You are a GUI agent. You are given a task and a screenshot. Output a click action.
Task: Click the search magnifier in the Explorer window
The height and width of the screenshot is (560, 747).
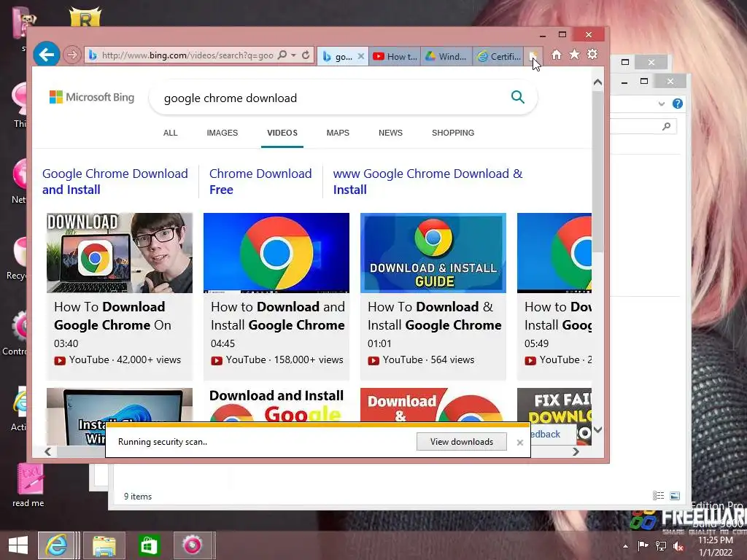tap(667, 126)
